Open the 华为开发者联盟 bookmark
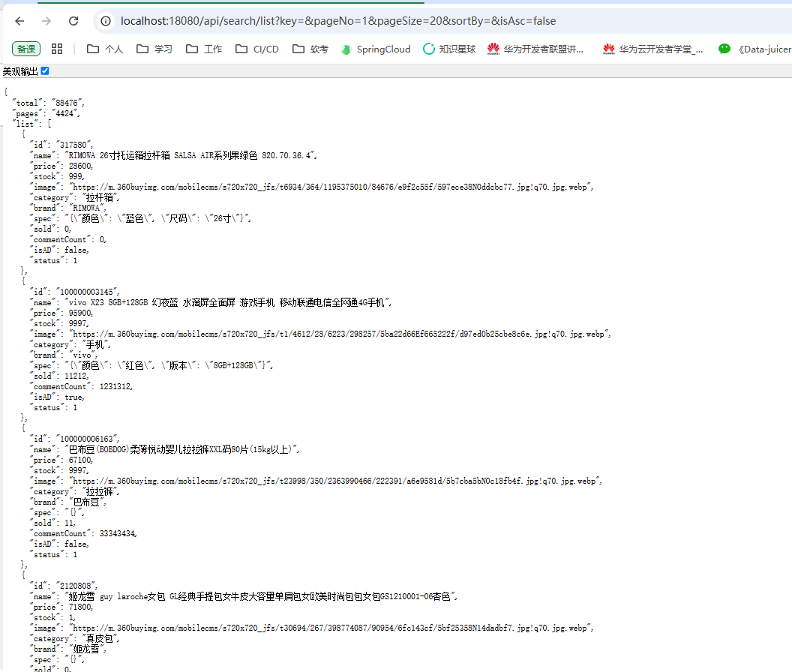Screen dimensions: 792x672 pyautogui.click(x=535, y=49)
